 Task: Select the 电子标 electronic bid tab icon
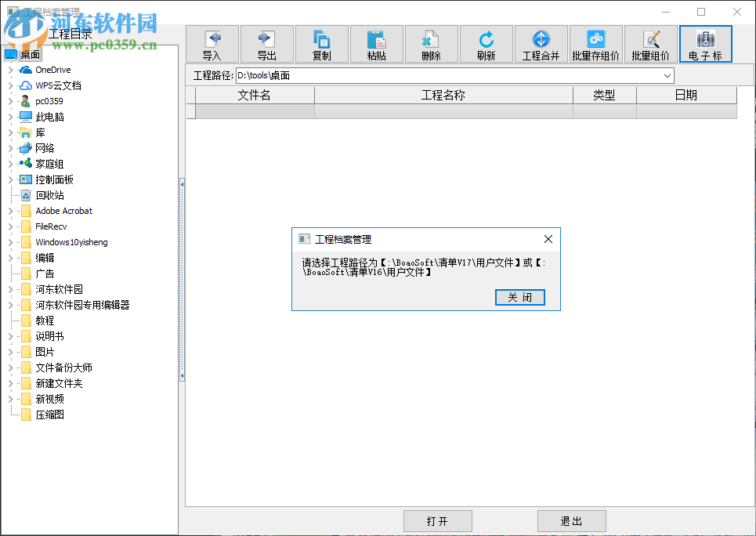[x=705, y=44]
